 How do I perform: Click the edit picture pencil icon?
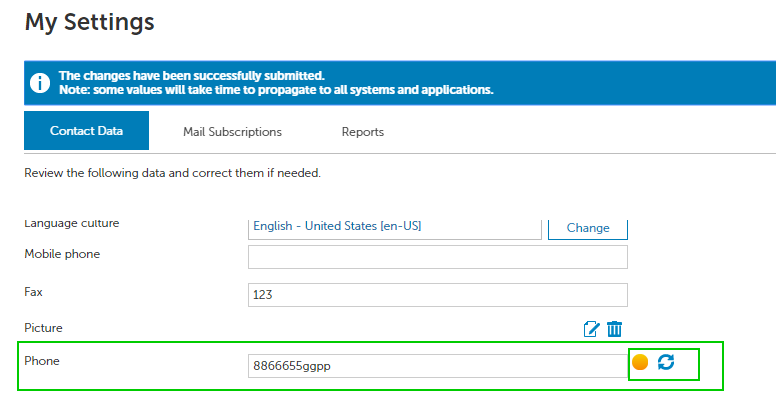coord(591,329)
